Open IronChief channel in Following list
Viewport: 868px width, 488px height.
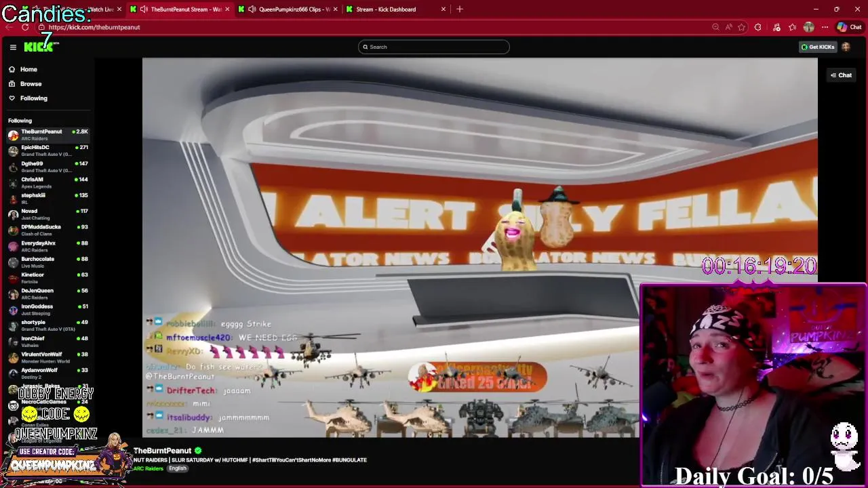[47, 342]
